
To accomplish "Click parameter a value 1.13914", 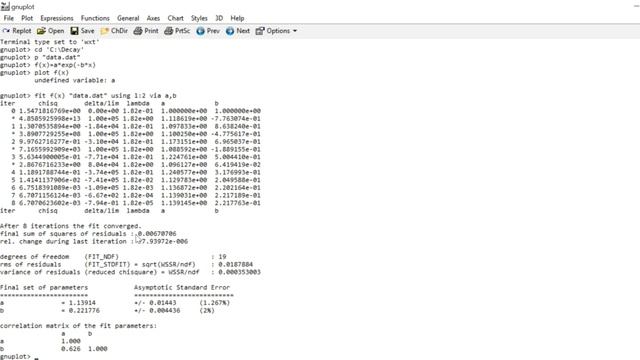I will pyautogui.click(x=82, y=303).
